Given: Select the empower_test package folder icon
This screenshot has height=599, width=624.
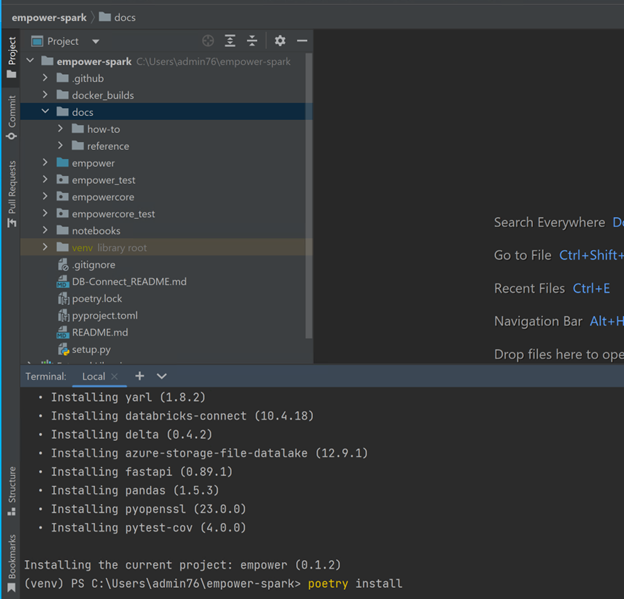Looking at the screenshot, I should pyautogui.click(x=62, y=180).
